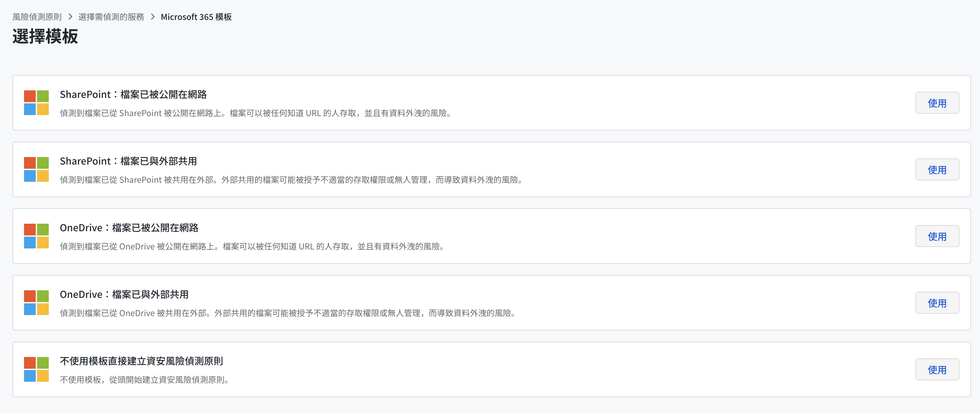
Task: Click the 選擇模板 page heading
Action: pyautogui.click(x=45, y=36)
